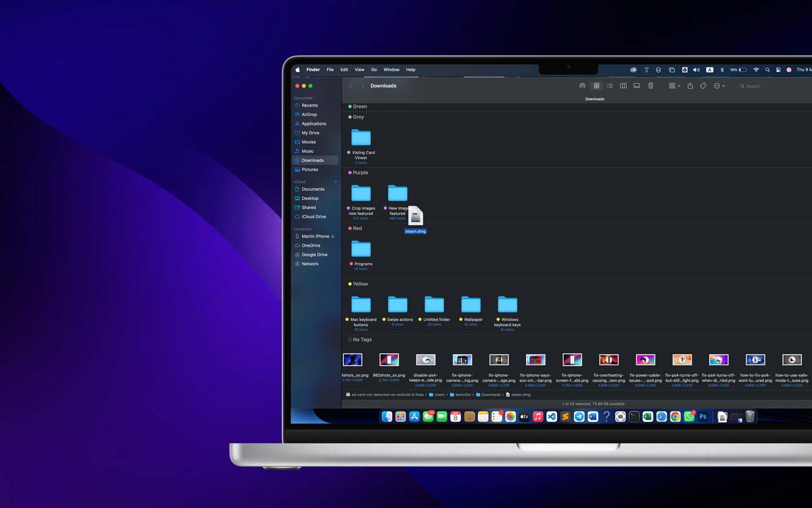Open the More actions ellipsis dropdown
This screenshot has width=812, height=508.
coord(719,86)
